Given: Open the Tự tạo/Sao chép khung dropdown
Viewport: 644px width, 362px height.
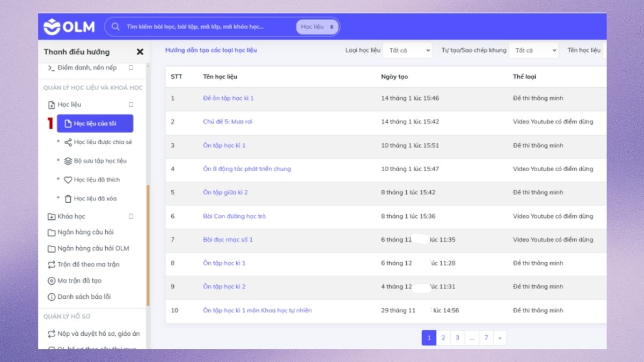Looking at the screenshot, I should [x=533, y=50].
